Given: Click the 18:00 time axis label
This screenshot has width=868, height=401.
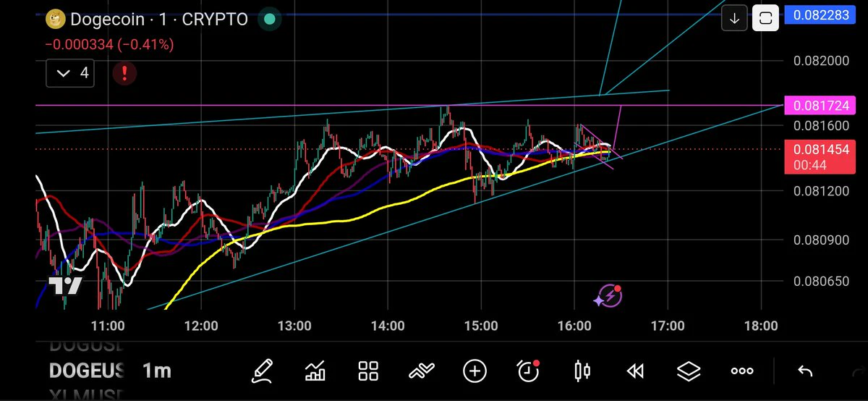Looking at the screenshot, I should pyautogui.click(x=760, y=326).
